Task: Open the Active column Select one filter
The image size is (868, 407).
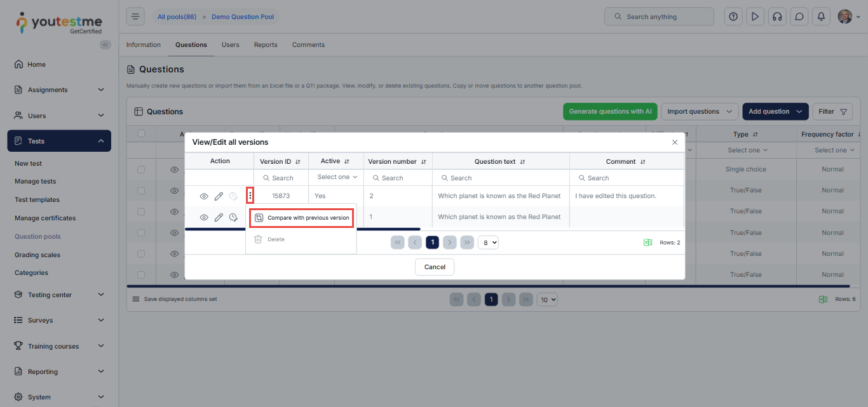Action: pyautogui.click(x=337, y=177)
